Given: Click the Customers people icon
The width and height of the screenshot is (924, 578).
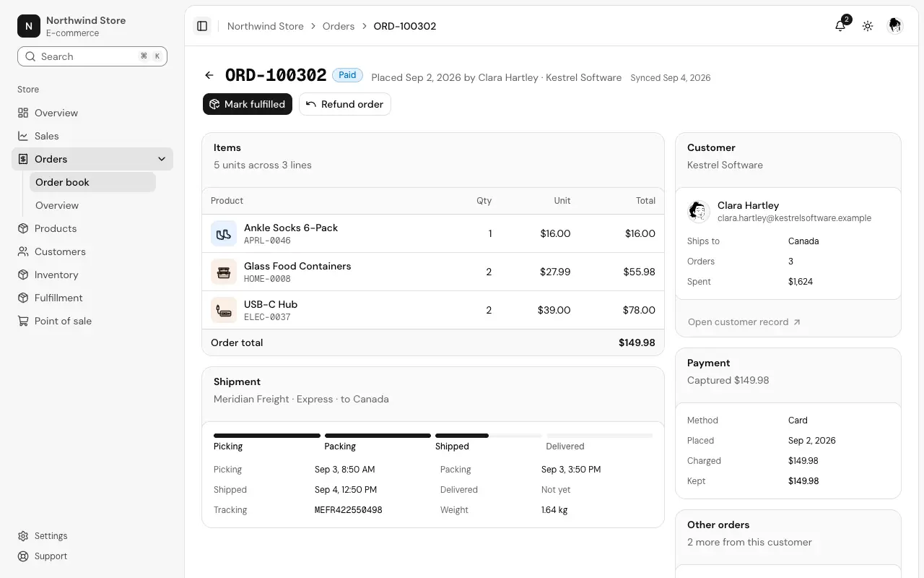Looking at the screenshot, I should [x=23, y=251].
